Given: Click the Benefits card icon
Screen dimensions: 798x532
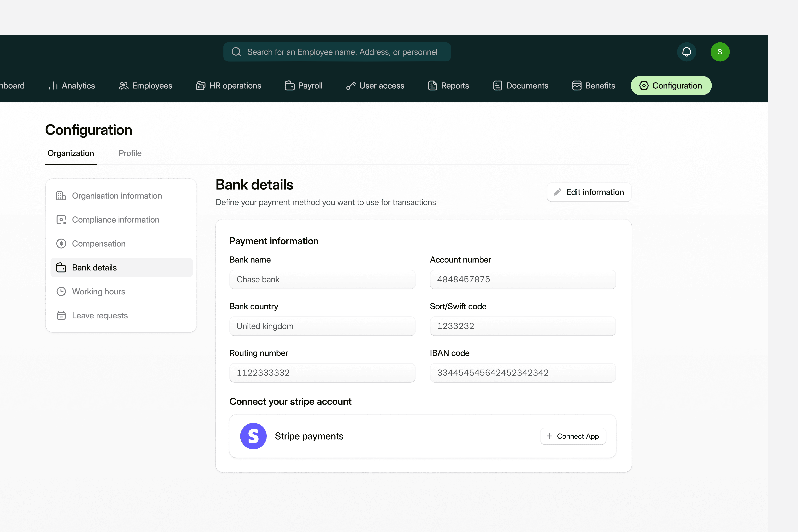Looking at the screenshot, I should coord(576,86).
